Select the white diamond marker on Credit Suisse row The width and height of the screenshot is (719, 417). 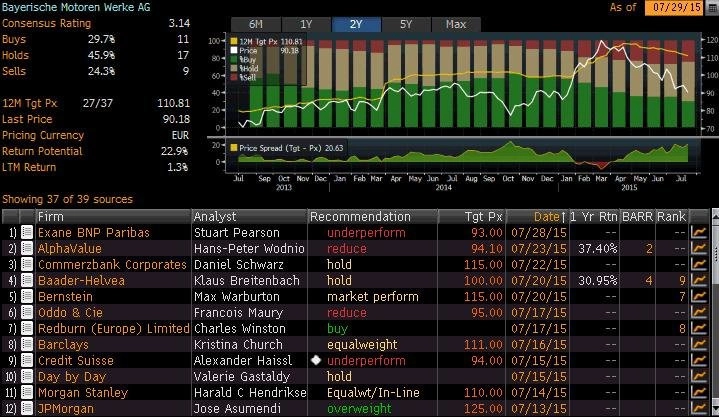[315, 360]
